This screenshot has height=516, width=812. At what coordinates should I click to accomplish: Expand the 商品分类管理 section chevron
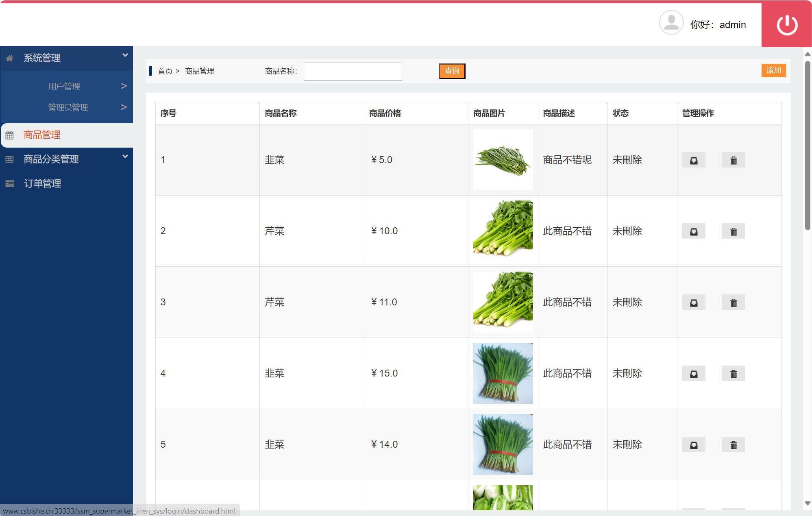(x=125, y=156)
